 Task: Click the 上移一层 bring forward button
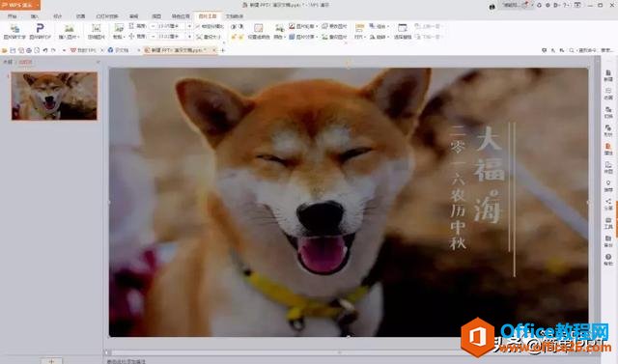click(x=429, y=26)
